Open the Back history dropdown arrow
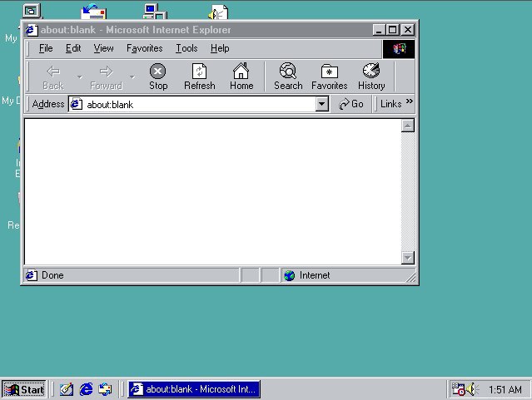This screenshot has height=400, width=532. pyautogui.click(x=80, y=77)
